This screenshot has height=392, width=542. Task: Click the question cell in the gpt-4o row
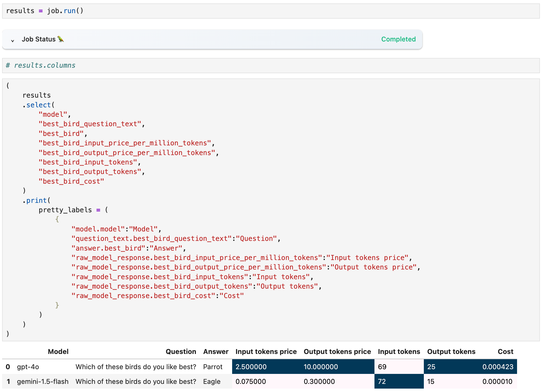tap(136, 367)
